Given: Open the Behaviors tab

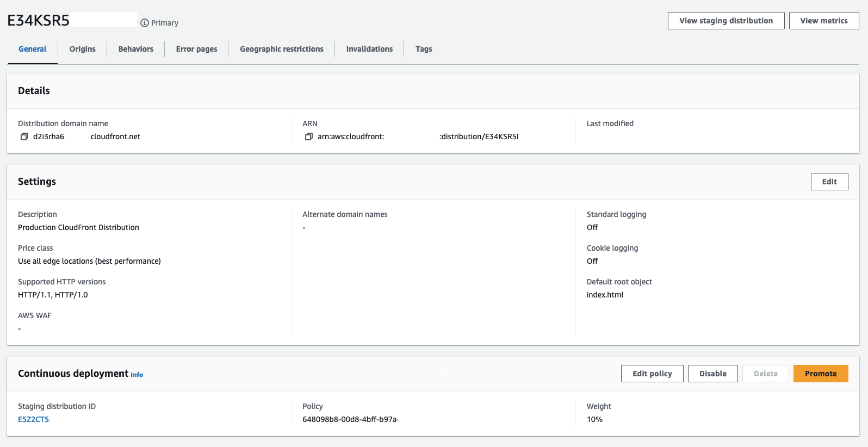Looking at the screenshot, I should pos(136,49).
